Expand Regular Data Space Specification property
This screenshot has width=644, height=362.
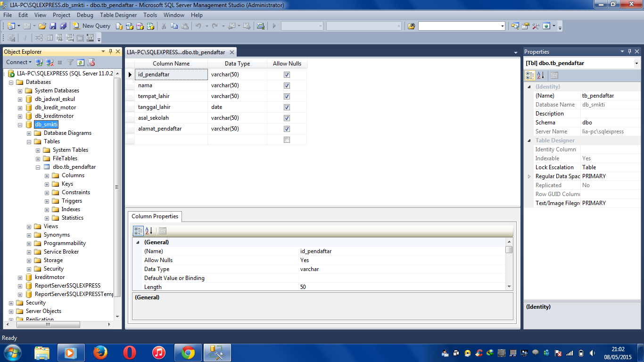coord(529,176)
